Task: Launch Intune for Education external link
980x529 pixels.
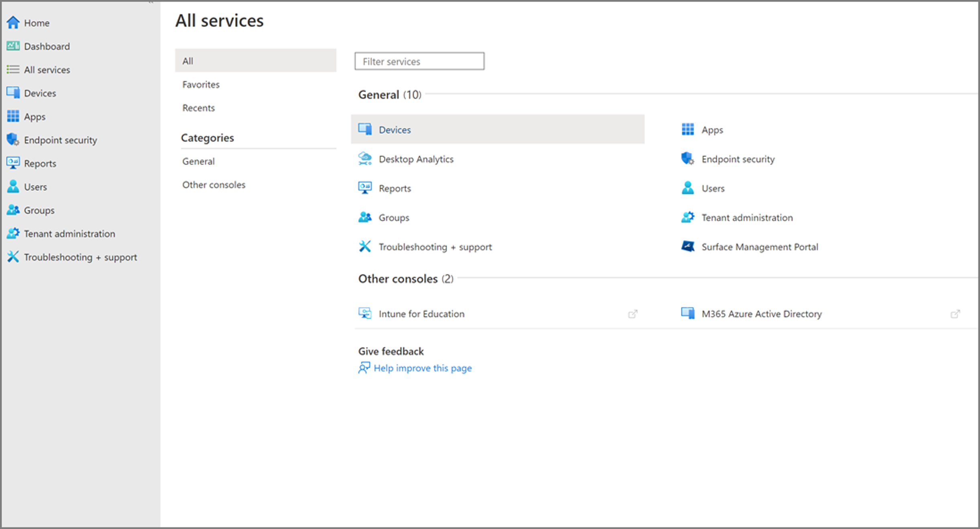Action: click(x=421, y=314)
